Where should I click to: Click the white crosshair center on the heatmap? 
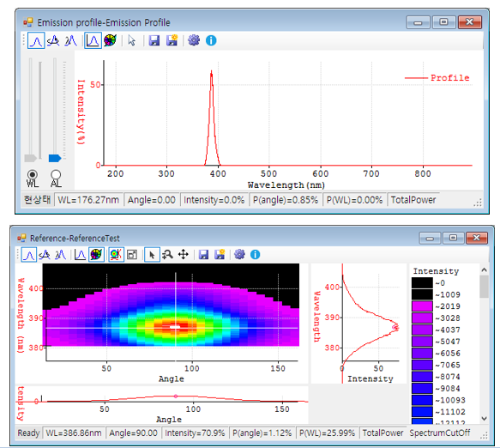click(x=175, y=327)
